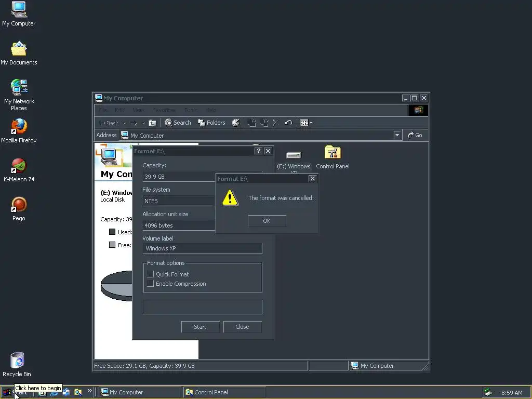Open the Back history dropdown arrow
Image resolution: width=532 pixels, height=399 pixels.
click(125, 123)
